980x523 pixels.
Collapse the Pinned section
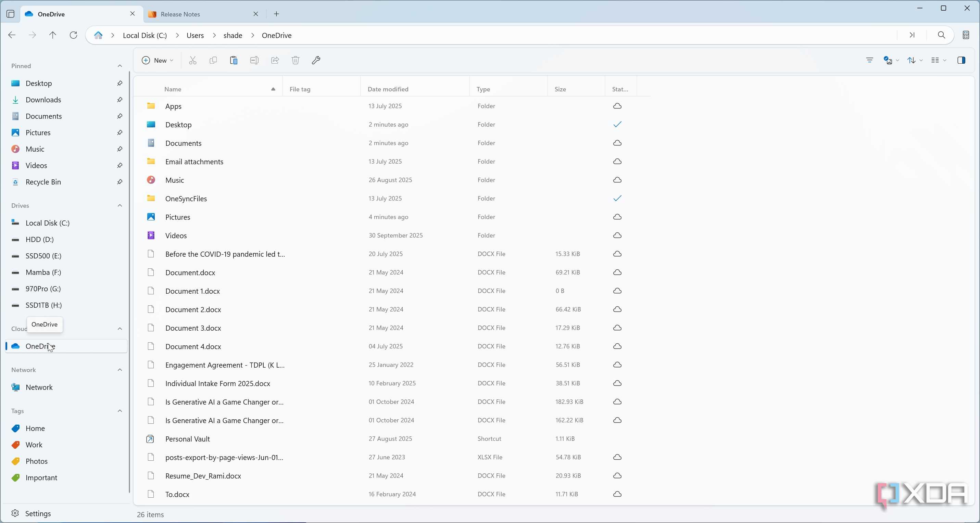click(x=120, y=66)
